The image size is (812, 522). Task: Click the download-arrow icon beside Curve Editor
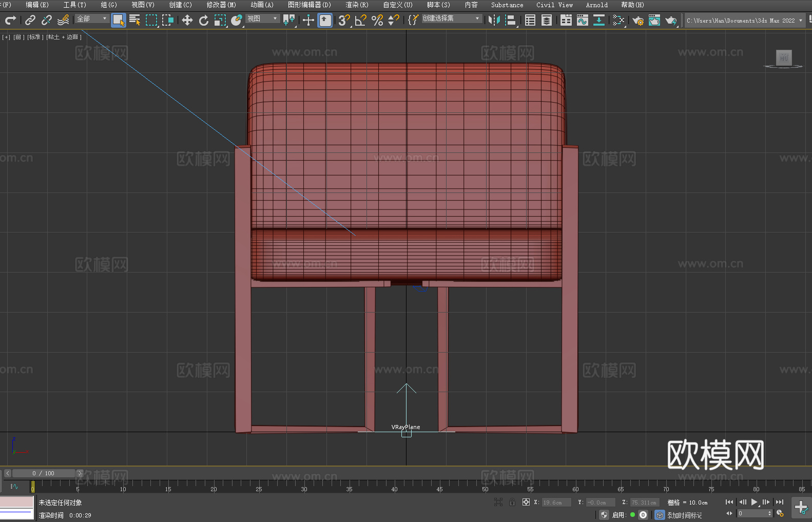(x=599, y=20)
